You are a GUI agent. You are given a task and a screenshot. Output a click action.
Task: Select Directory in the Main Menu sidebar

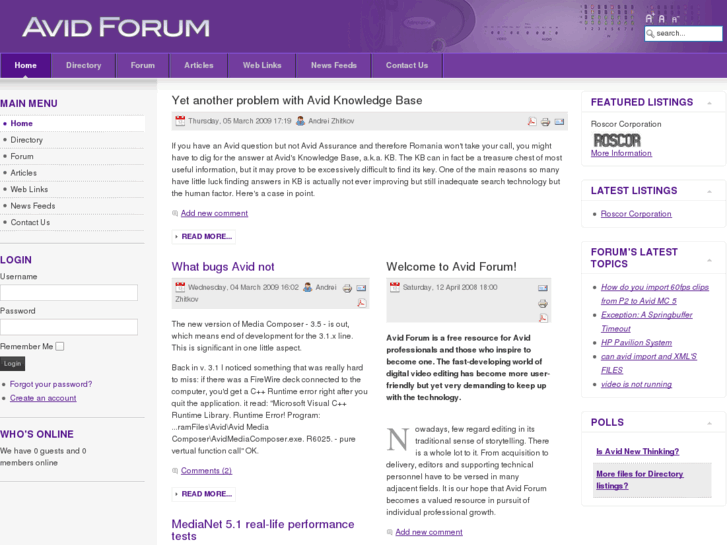(72, 140)
